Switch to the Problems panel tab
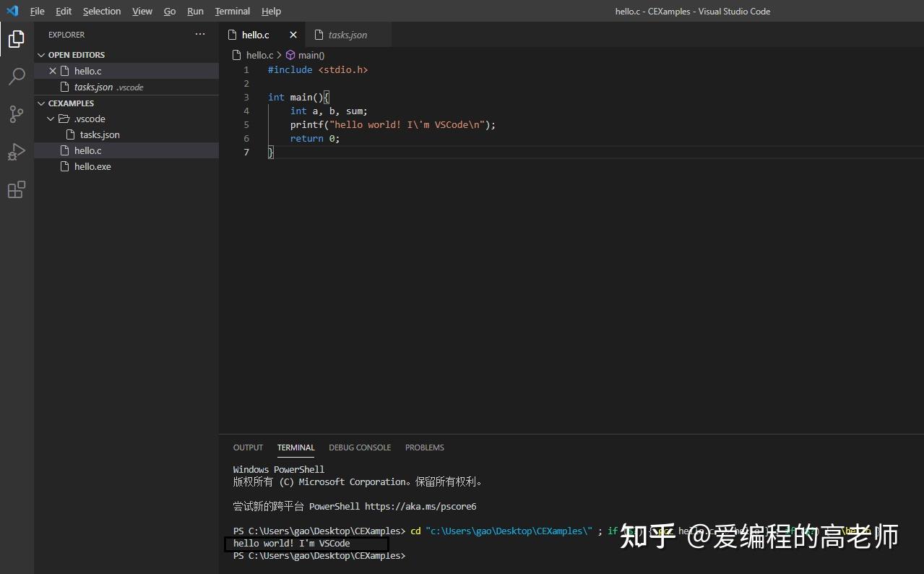This screenshot has height=574, width=924. click(425, 447)
